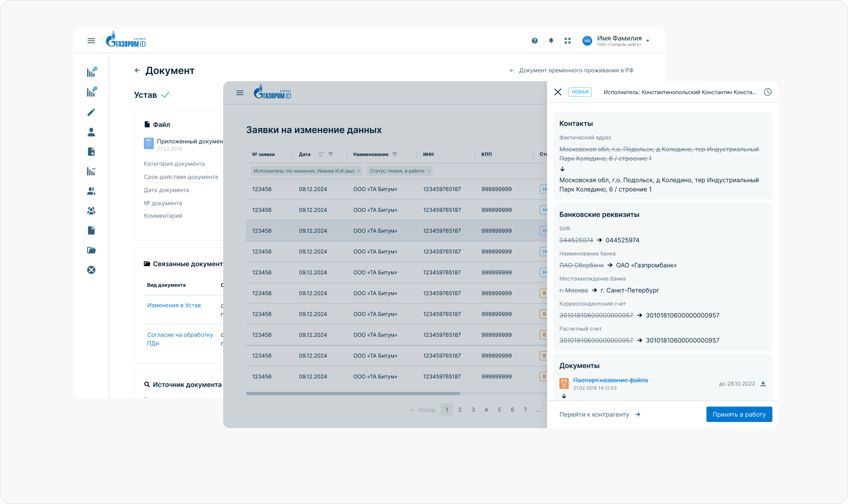Open the user group sidebar icon

point(91,211)
